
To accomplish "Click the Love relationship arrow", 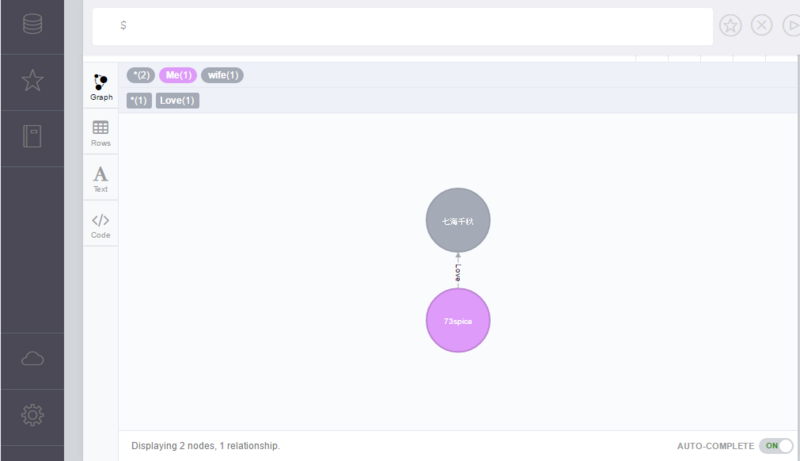I will pos(458,271).
